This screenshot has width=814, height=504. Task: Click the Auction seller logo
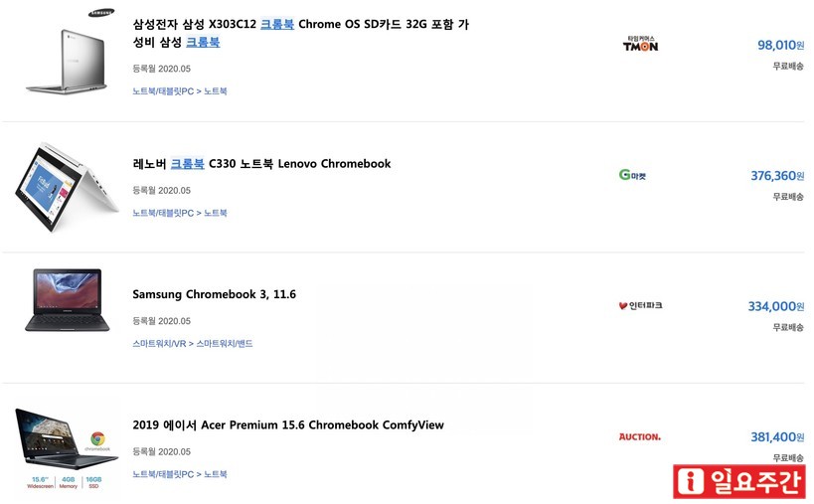(639, 436)
